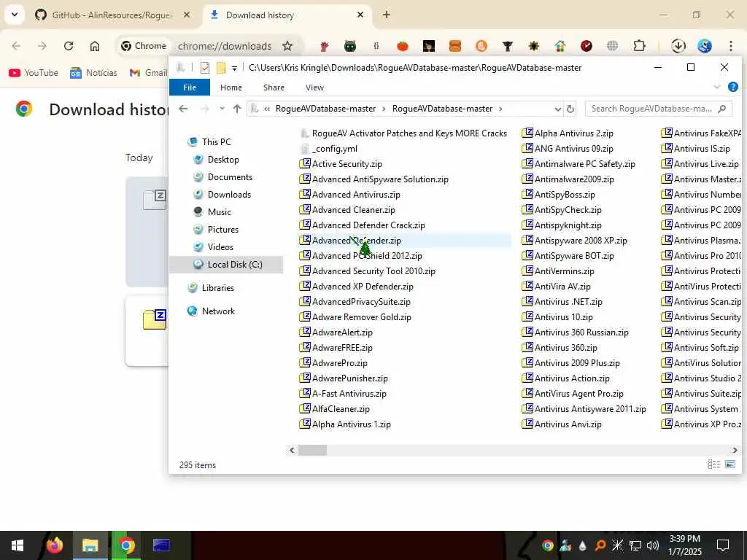Go back in Explorer navigation

tap(183, 109)
